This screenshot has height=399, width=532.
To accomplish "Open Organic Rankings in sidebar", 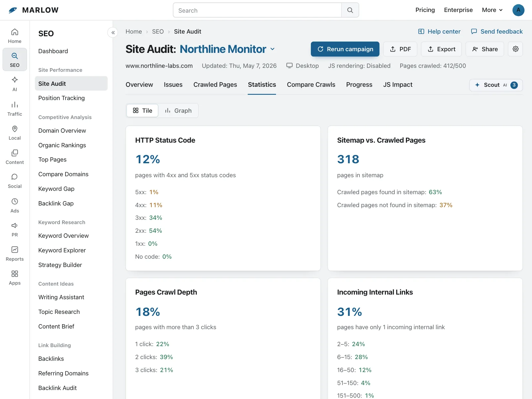I will click(71, 145).
